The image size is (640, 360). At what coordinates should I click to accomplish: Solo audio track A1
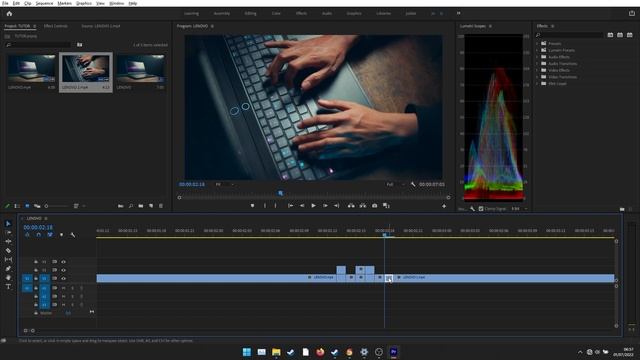coord(72,288)
